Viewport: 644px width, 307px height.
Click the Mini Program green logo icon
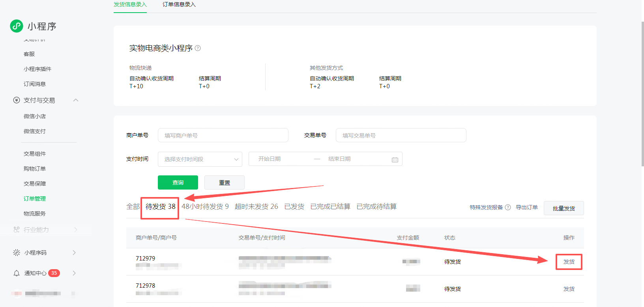point(17,26)
